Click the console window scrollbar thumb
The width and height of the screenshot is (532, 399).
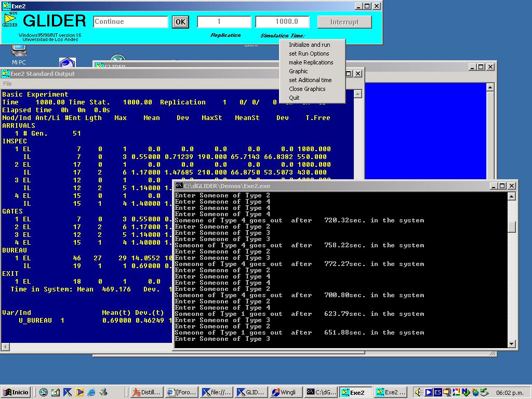pyautogui.click(x=512, y=227)
